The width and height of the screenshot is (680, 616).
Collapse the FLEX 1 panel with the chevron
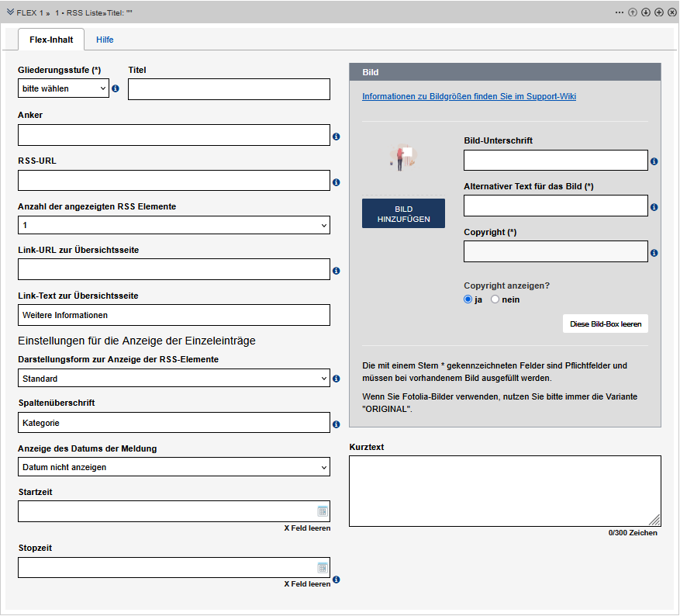point(10,12)
